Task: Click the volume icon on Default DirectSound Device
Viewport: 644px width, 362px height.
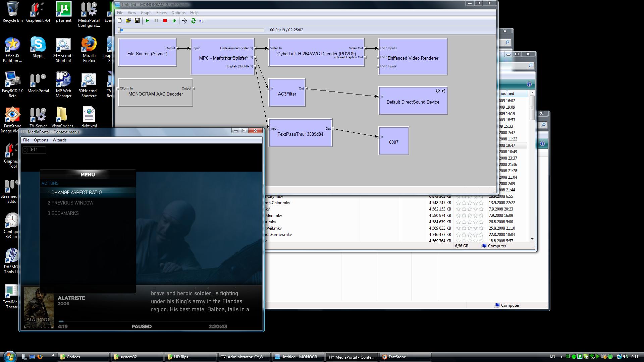Action: point(443,91)
